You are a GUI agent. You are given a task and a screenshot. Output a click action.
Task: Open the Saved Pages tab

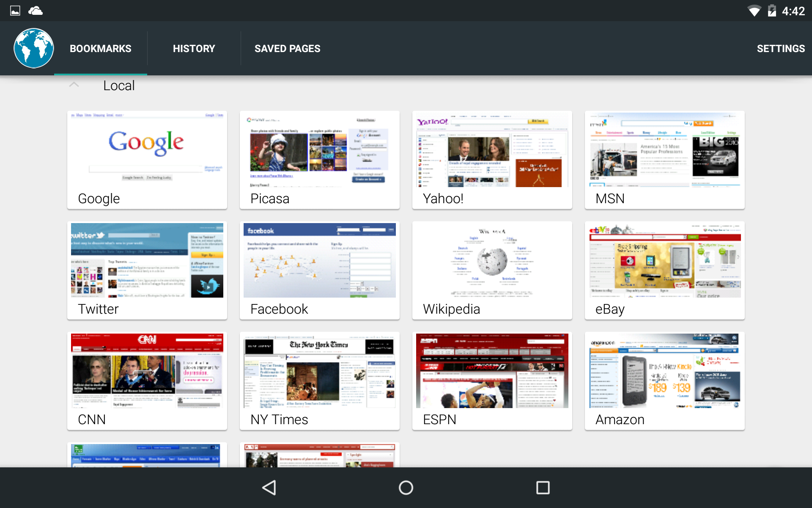(x=288, y=49)
